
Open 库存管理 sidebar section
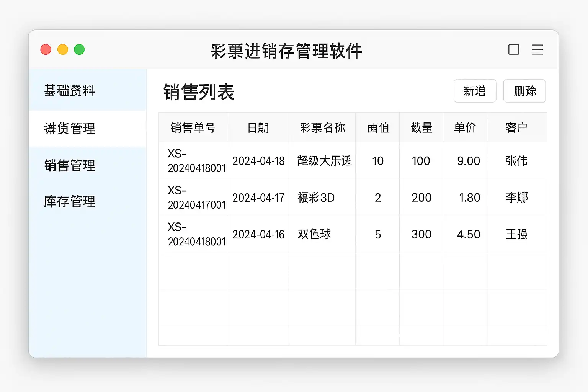point(70,201)
